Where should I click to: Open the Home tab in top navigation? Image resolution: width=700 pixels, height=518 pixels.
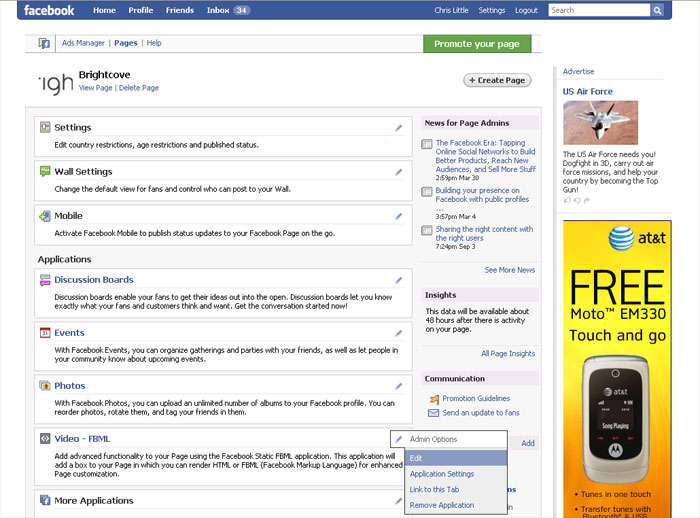pos(104,10)
